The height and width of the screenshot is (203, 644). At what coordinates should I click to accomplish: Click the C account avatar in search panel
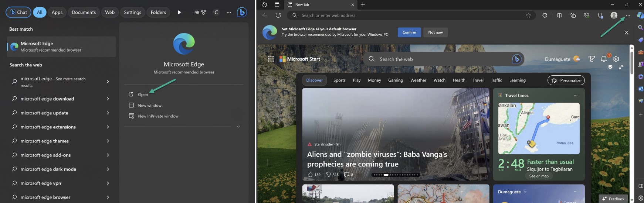[216, 12]
